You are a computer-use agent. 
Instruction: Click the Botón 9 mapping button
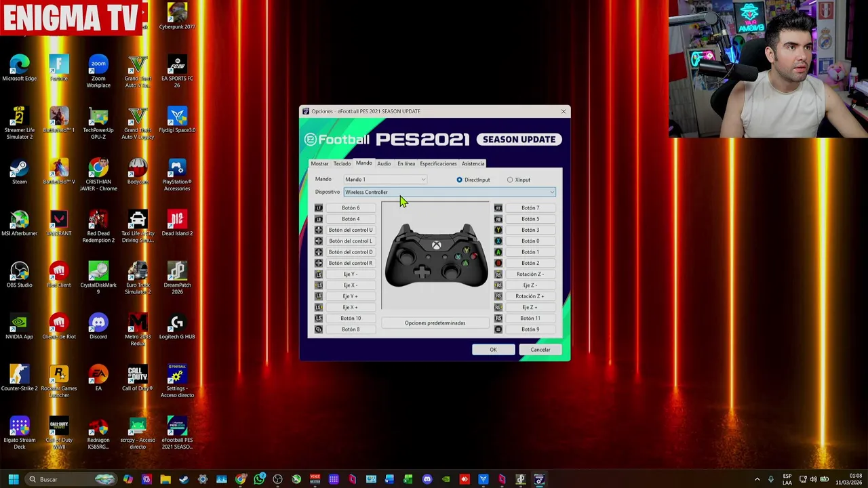click(530, 329)
